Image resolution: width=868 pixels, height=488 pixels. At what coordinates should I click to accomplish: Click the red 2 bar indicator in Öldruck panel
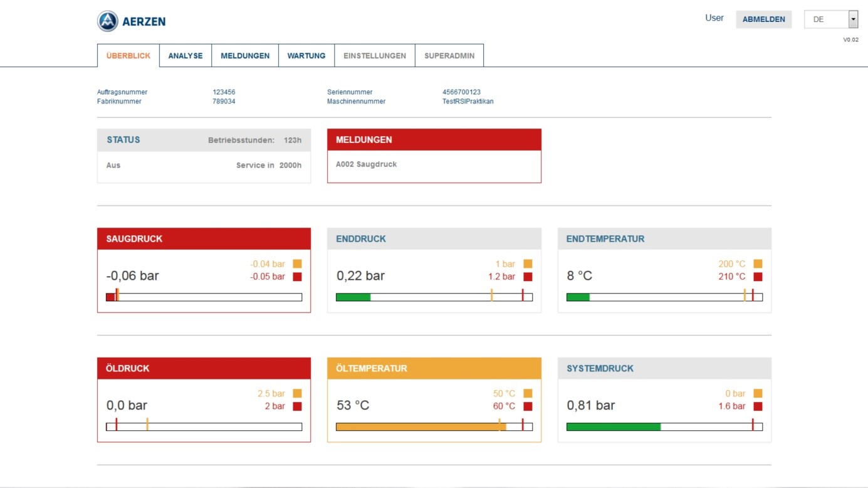(298, 406)
